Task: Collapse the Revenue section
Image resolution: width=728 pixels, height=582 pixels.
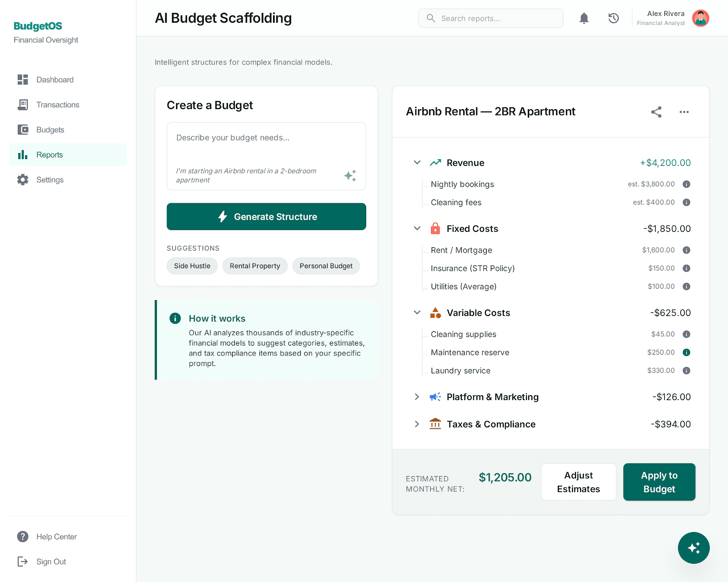Action: (417, 163)
